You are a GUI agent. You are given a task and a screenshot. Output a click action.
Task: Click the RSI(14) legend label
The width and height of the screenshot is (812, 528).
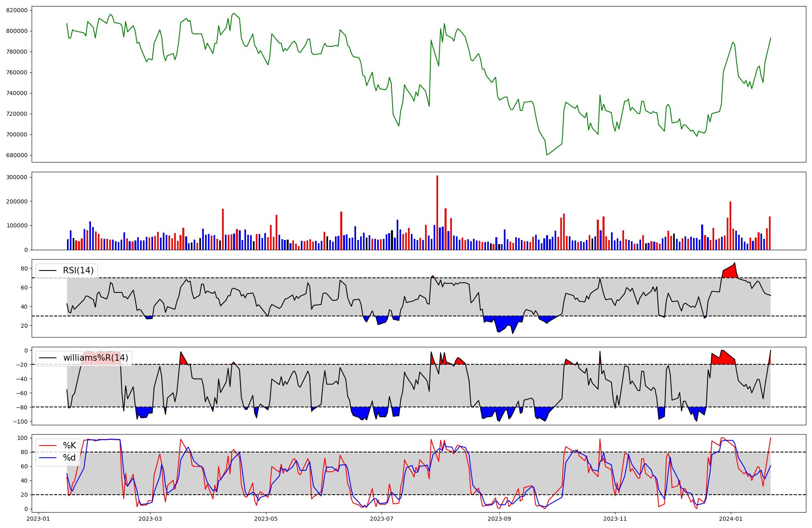pos(78,270)
